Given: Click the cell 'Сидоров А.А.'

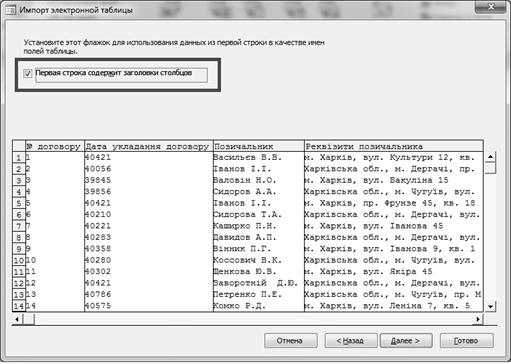Looking at the screenshot, I should (x=259, y=192).
